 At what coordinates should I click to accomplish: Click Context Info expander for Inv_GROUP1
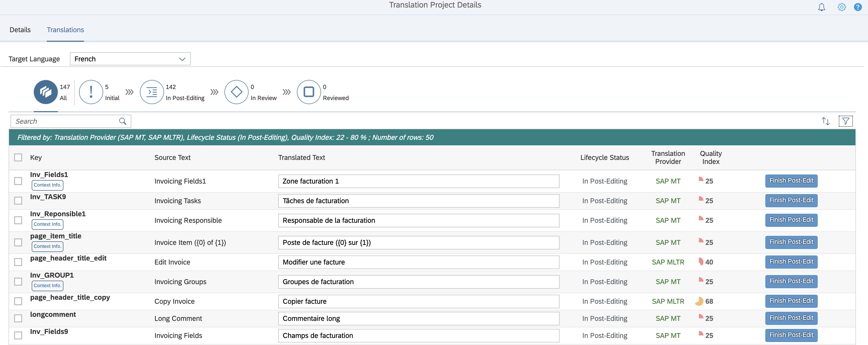(47, 285)
